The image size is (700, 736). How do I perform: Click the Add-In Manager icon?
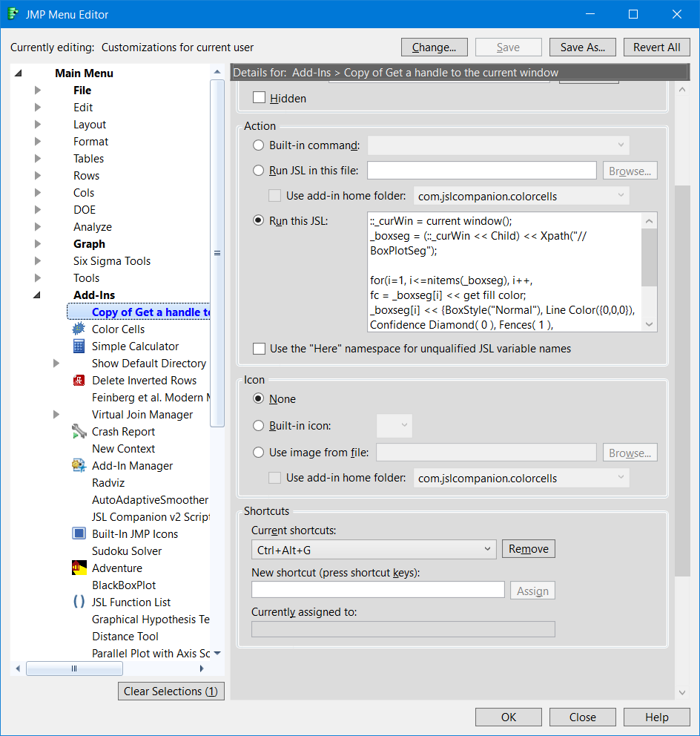tap(79, 466)
